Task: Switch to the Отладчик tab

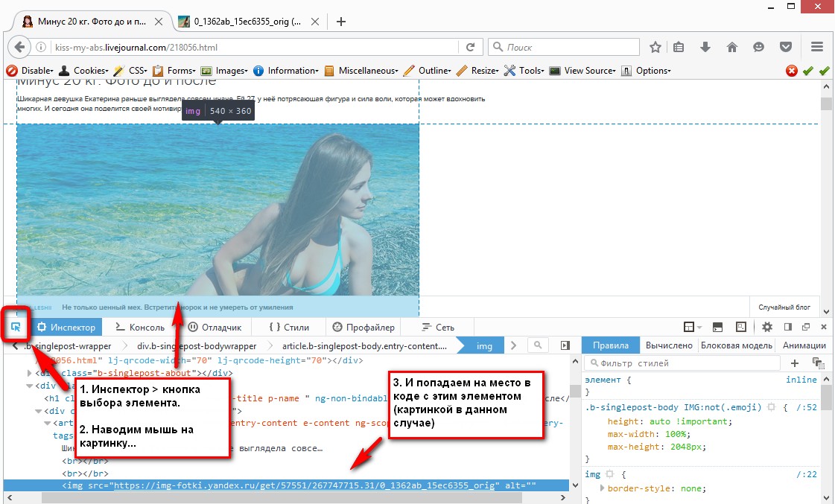Action: 215,328
